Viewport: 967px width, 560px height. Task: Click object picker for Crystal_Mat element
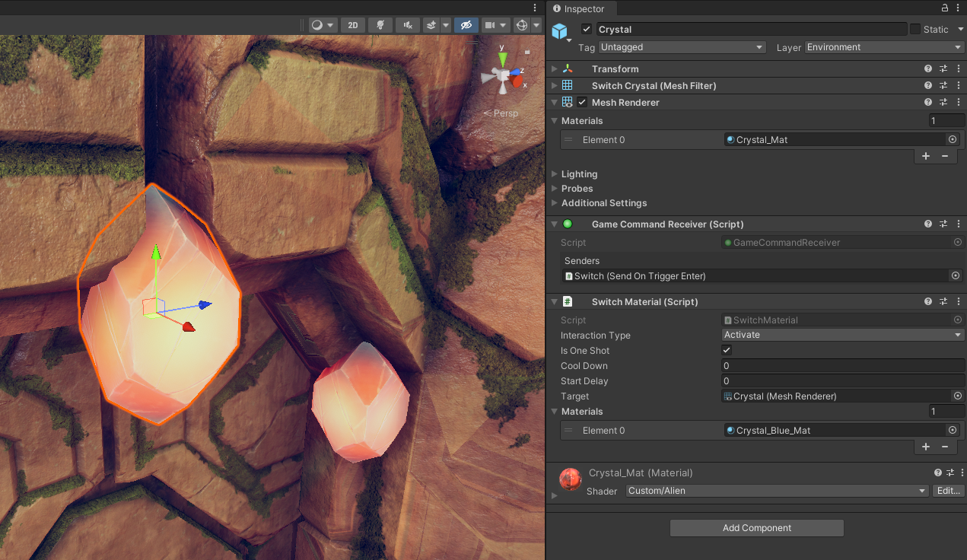click(952, 140)
